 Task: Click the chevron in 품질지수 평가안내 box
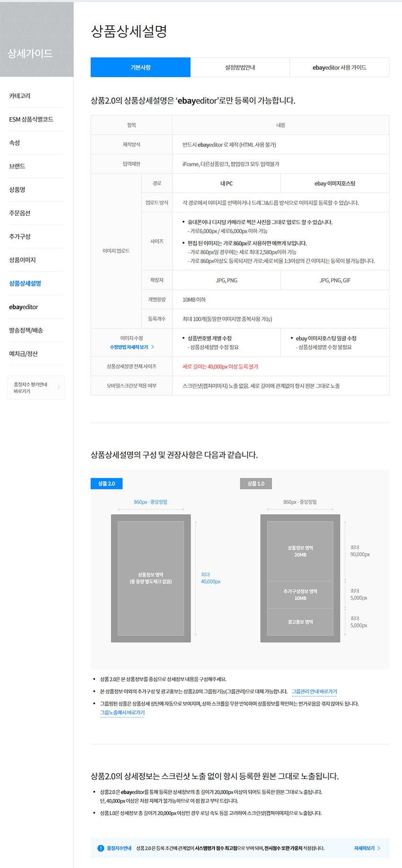[59, 388]
